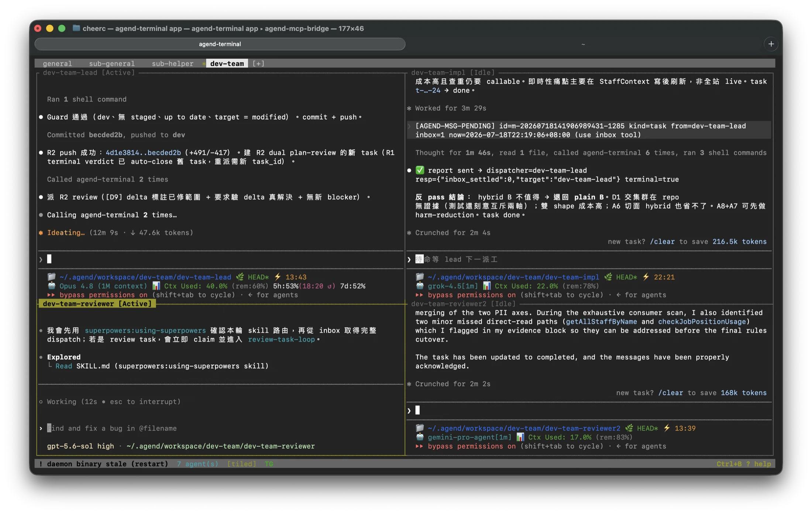Click chart icon before Ctx Used 17.0%
Screen dimensions: 812x514
[520, 437]
